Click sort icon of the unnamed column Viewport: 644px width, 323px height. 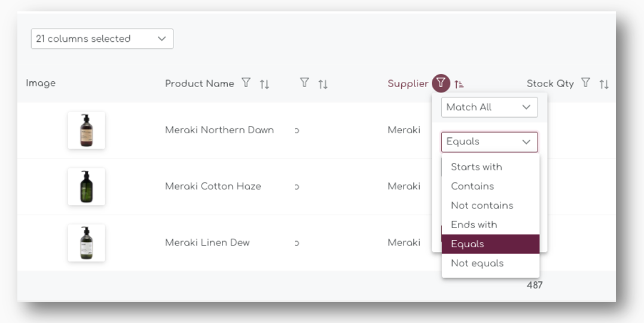[x=323, y=84]
